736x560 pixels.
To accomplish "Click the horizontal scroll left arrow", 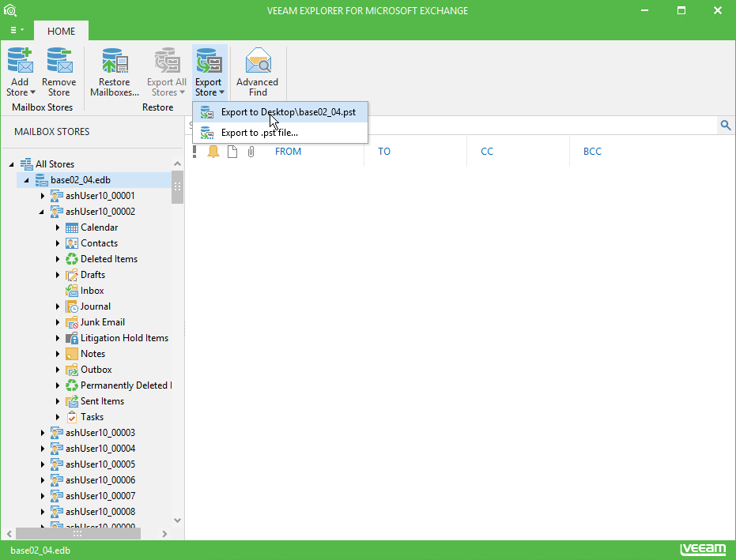I will click(x=9, y=534).
